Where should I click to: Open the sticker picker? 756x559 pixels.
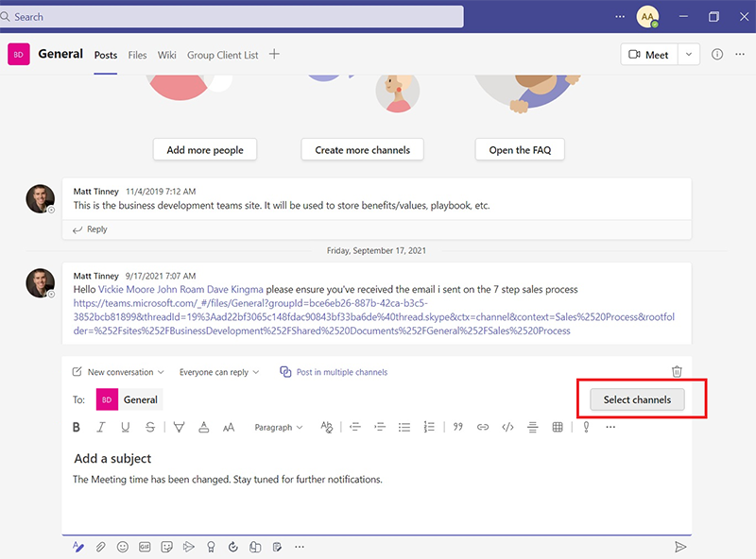pos(167,547)
